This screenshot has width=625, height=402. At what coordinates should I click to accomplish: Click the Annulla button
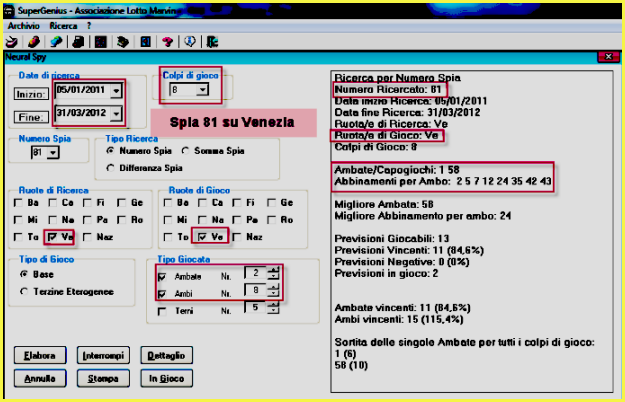click(40, 378)
